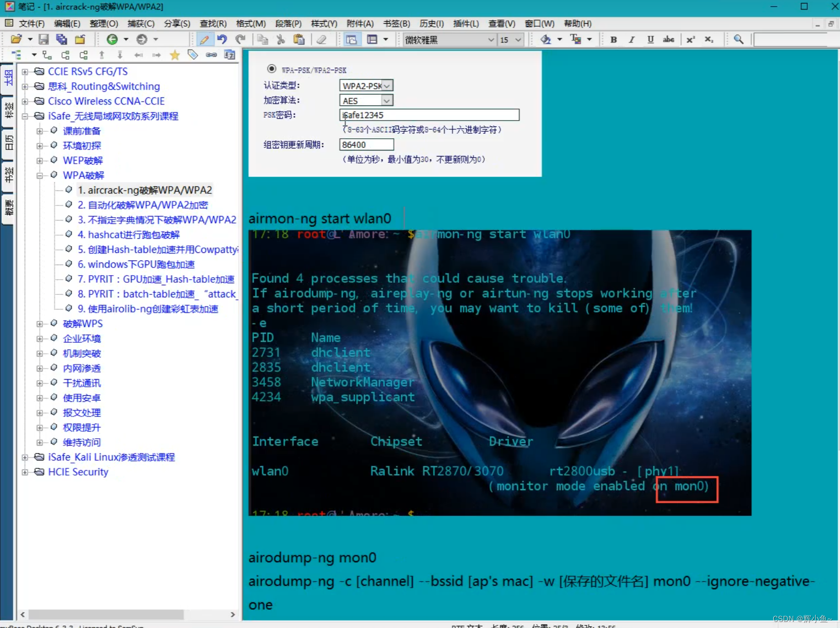840x628 pixels.
Task: Click the outline tree view icon
Action: coord(16,55)
